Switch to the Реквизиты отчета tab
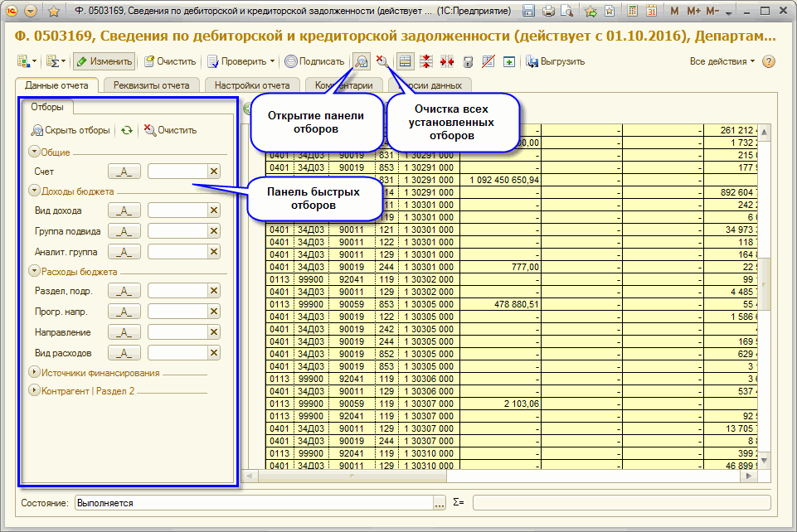This screenshot has height=532, width=797. click(152, 85)
